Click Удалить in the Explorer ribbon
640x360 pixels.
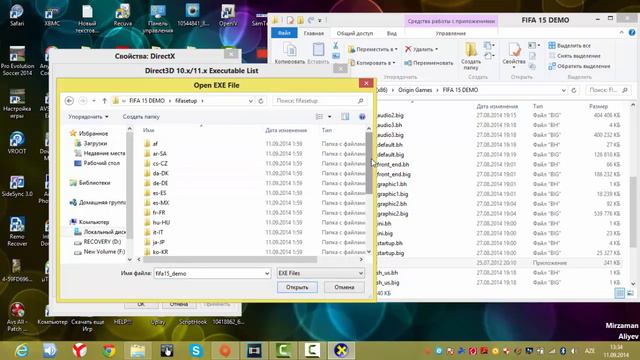pyautogui.click(x=422, y=49)
